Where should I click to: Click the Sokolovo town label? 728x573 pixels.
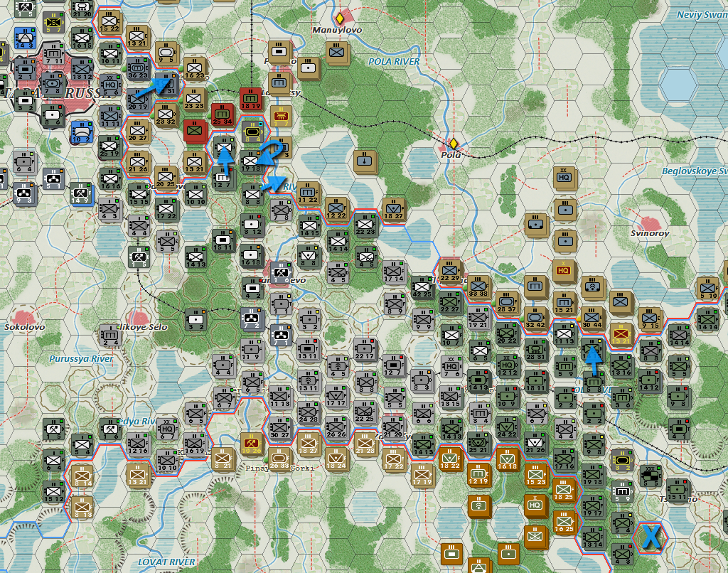(25, 327)
